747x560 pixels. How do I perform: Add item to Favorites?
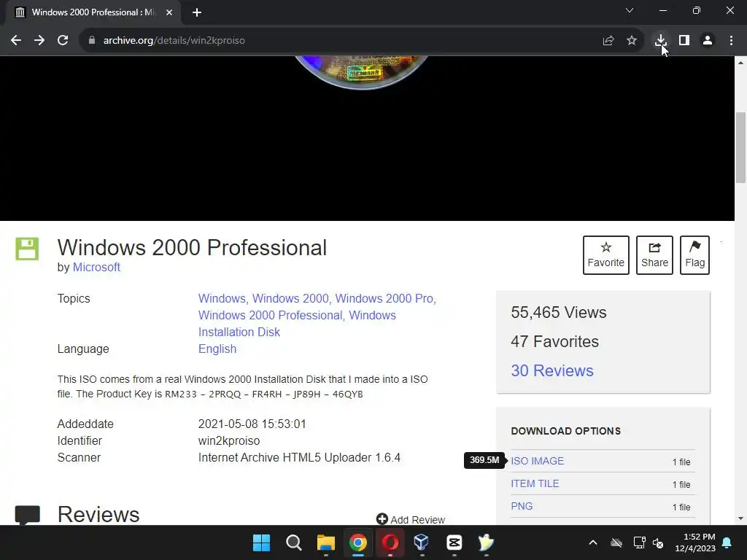pos(606,254)
